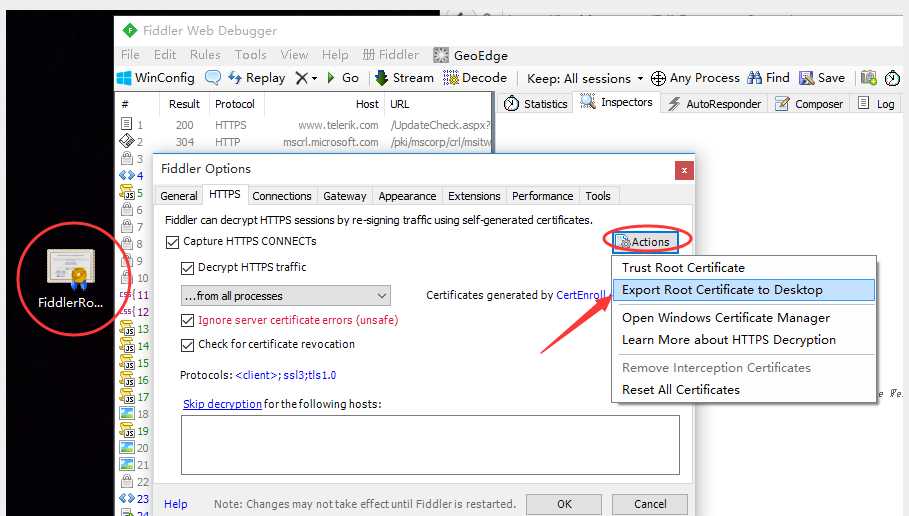This screenshot has width=909, height=516.
Task: Select the Performance options tab
Action: pyautogui.click(x=543, y=196)
